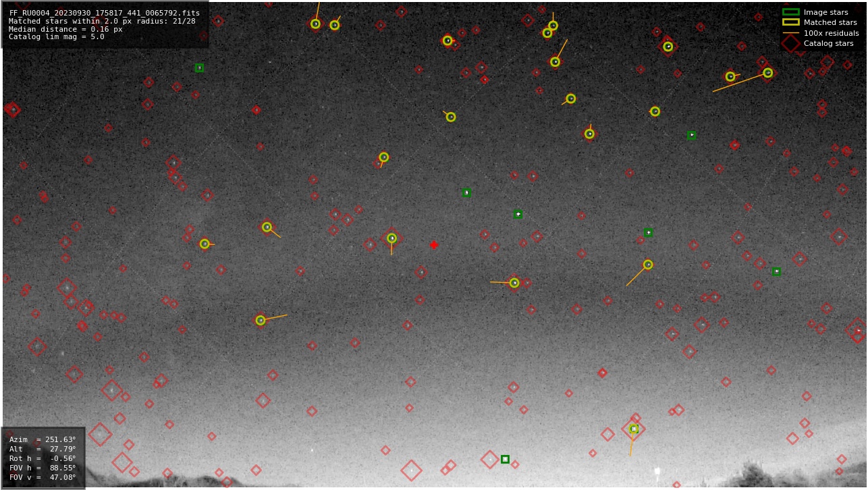The height and width of the screenshot is (490, 868).
Task: Select the 'FOV v = 47.08°' value
Action: (x=43, y=477)
